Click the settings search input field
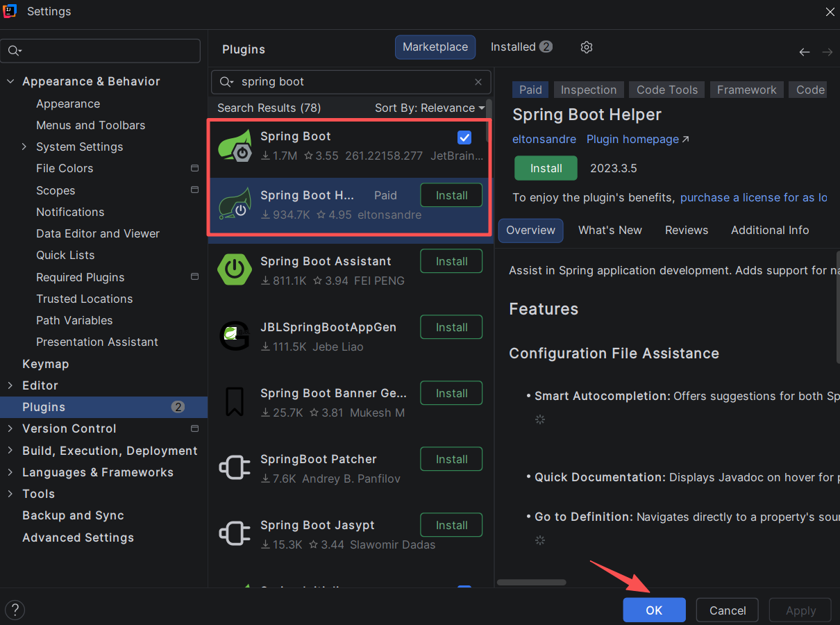This screenshot has width=840, height=625. (101, 51)
